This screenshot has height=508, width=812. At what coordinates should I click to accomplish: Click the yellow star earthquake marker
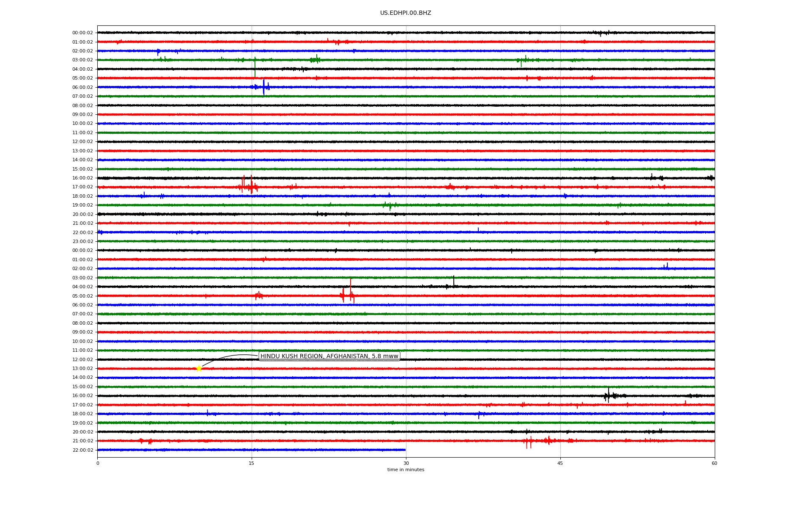199,368
